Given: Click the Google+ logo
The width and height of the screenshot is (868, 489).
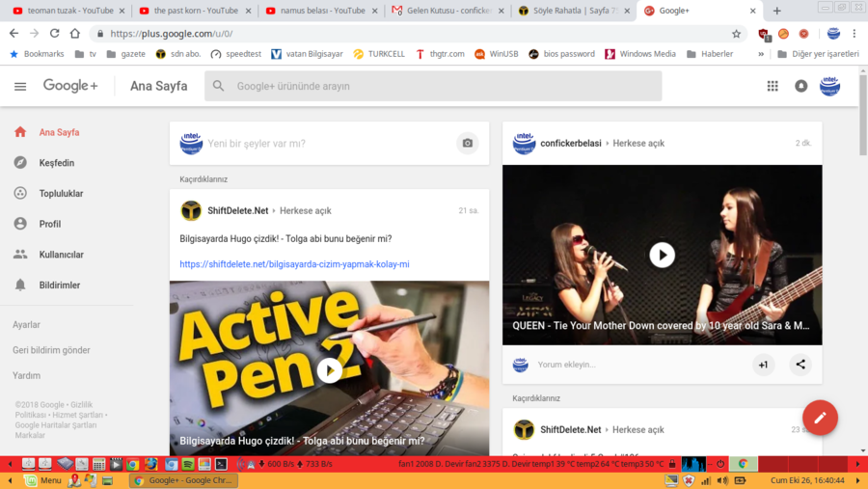Looking at the screenshot, I should click(x=70, y=86).
